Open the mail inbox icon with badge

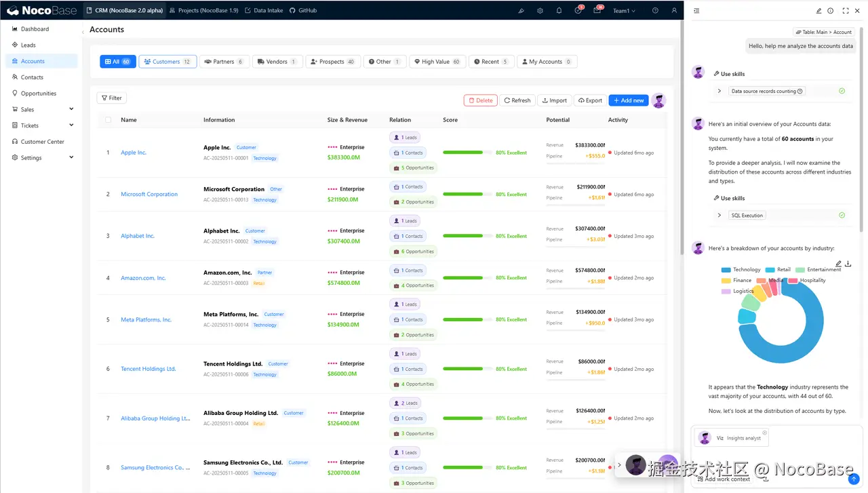click(597, 11)
